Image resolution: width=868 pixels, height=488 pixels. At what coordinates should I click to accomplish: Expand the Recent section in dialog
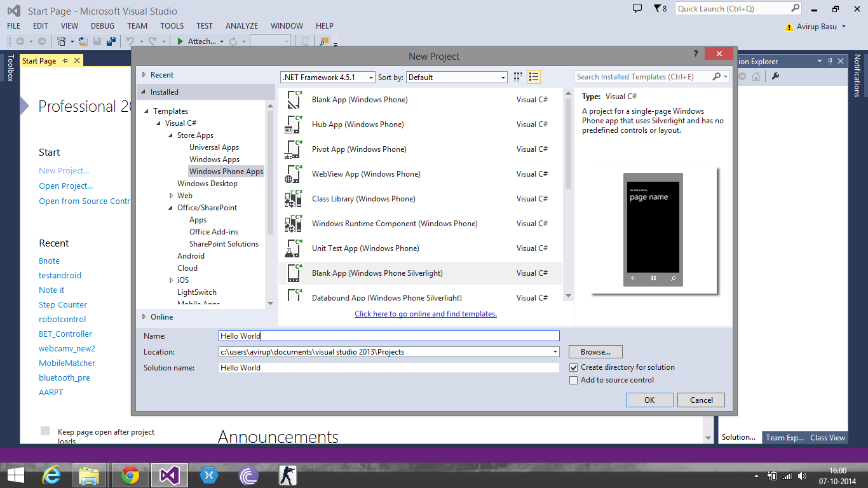(x=145, y=75)
